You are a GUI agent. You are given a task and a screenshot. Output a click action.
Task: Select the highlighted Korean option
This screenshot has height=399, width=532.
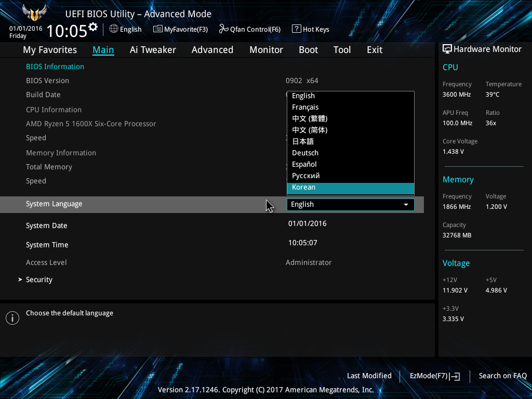click(351, 188)
